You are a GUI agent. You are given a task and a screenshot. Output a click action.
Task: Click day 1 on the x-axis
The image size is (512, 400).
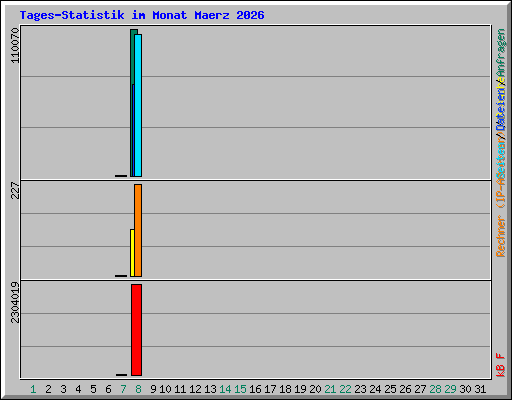(x=33, y=389)
